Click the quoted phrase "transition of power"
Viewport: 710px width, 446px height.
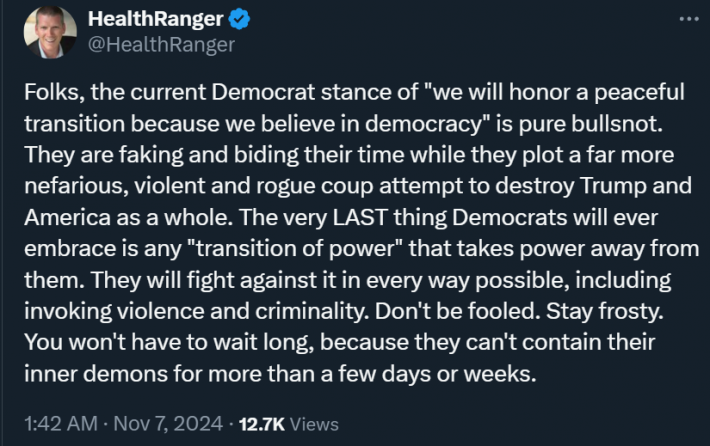pos(295,249)
